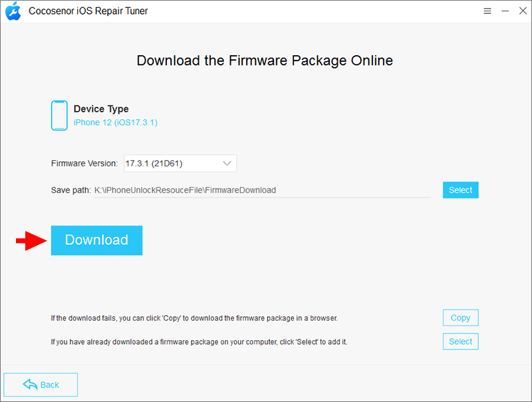The height and width of the screenshot is (402, 532).
Task: Click the iPhone 12 (iOS17.3.1) text
Action: [116, 122]
